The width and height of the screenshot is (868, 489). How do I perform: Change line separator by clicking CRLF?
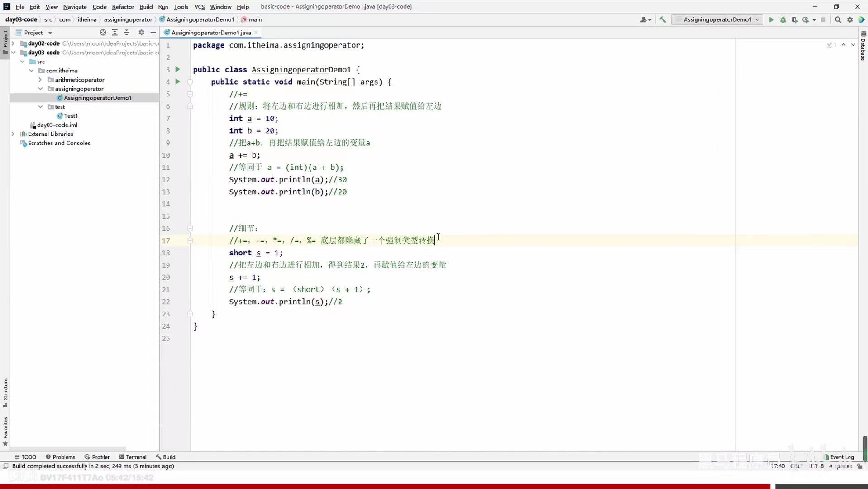pyautogui.click(x=796, y=466)
